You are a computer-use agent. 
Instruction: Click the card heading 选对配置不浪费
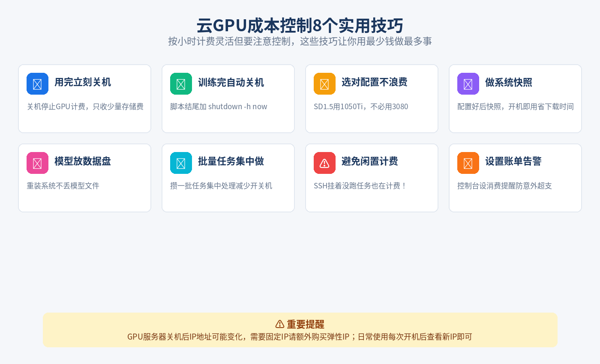tap(375, 82)
